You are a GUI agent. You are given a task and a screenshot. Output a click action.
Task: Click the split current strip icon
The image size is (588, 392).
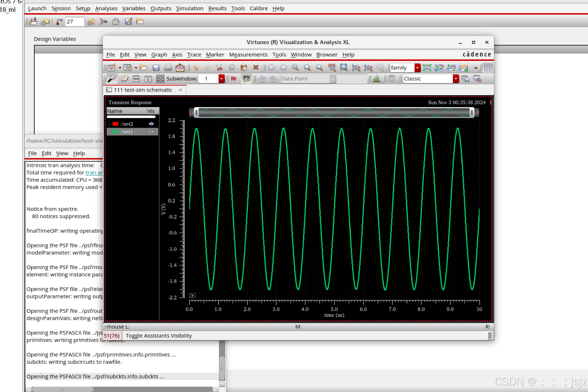pos(427,68)
